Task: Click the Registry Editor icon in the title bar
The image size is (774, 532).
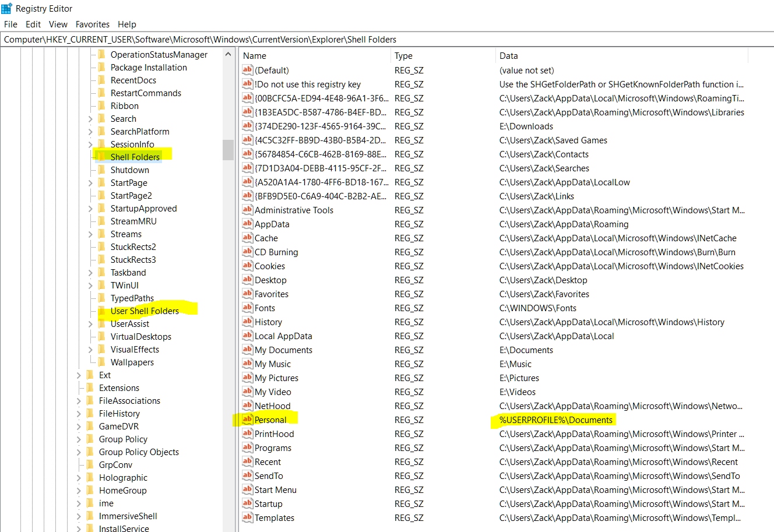Action: [6, 8]
